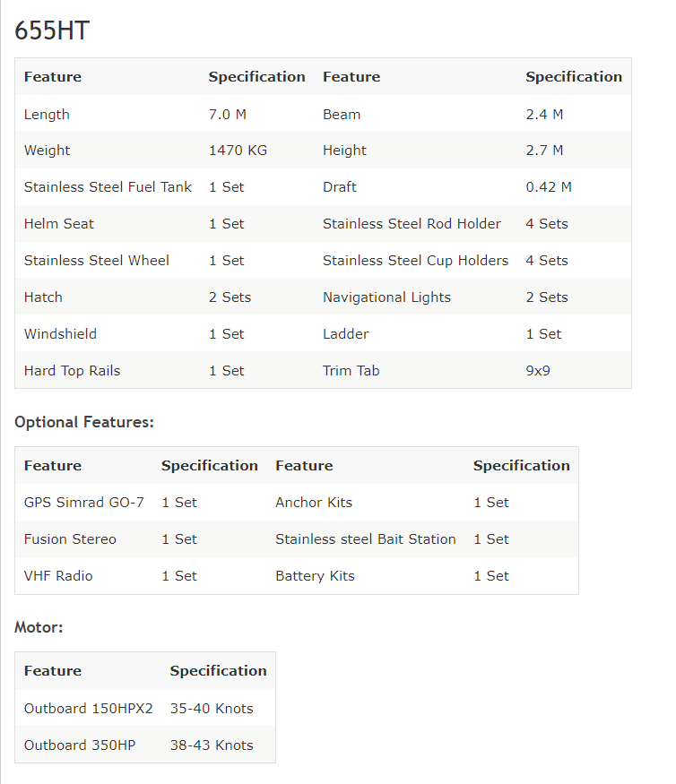Select the Stainless Steel Fuel Tank row

point(324,187)
